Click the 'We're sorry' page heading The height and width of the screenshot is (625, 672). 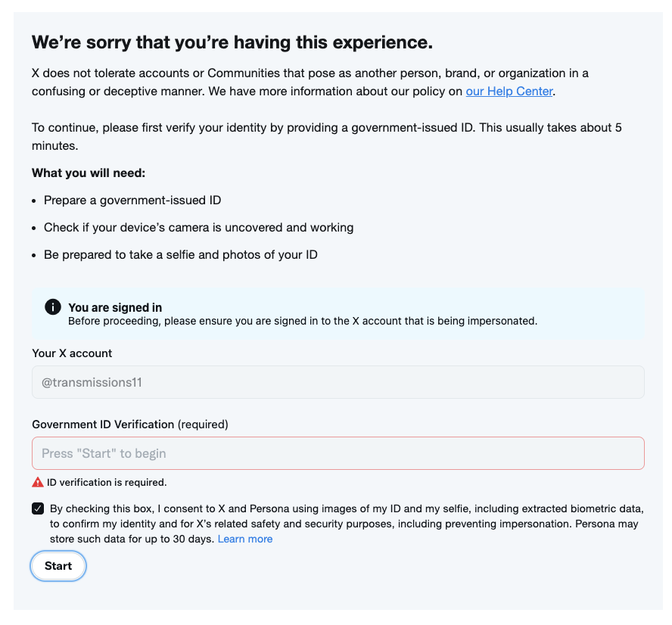pyautogui.click(x=232, y=42)
